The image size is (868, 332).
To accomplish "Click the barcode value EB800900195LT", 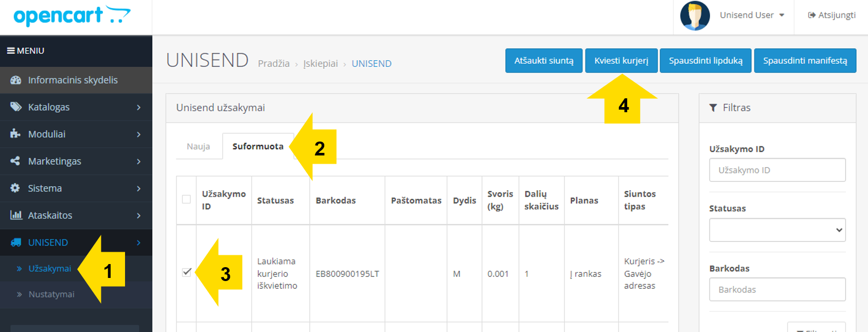I will click(347, 274).
